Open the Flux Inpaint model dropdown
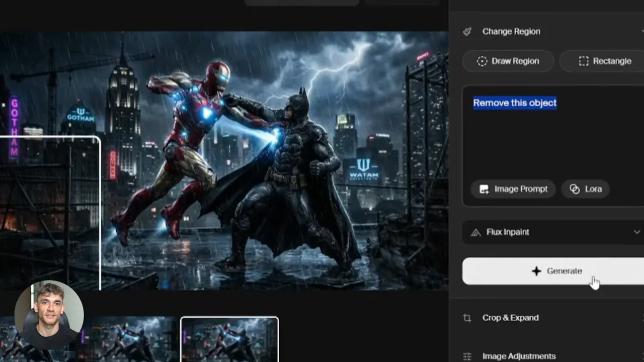644x362 pixels. [x=553, y=232]
